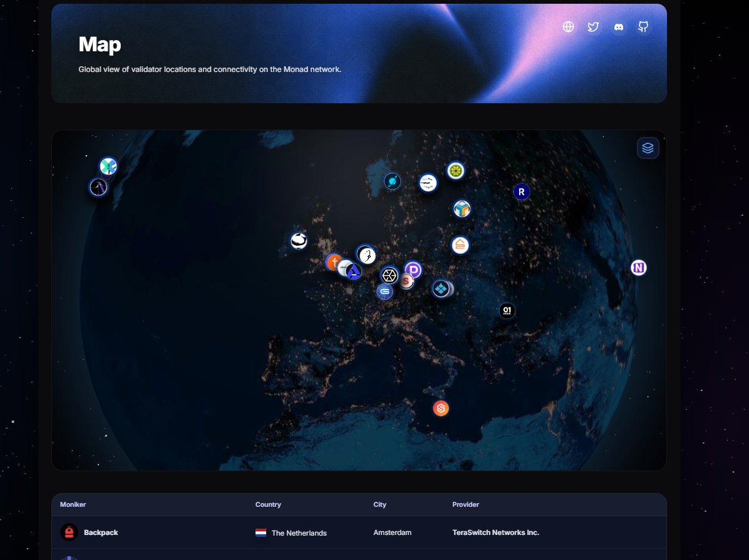
Task: Select the white R on navy marker
Action: pyautogui.click(x=521, y=192)
